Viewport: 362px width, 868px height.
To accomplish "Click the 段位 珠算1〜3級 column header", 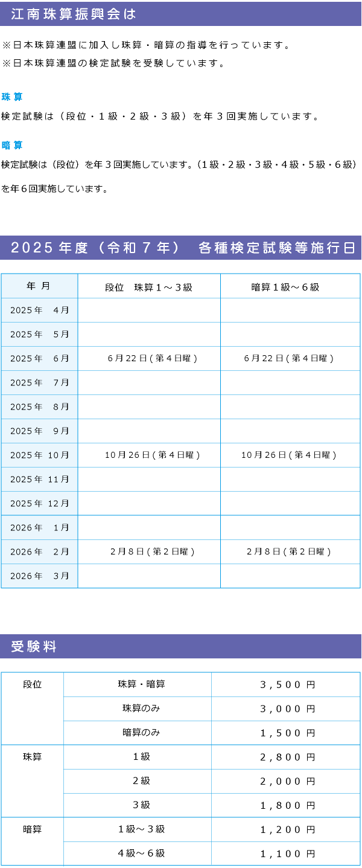I will (149, 287).
